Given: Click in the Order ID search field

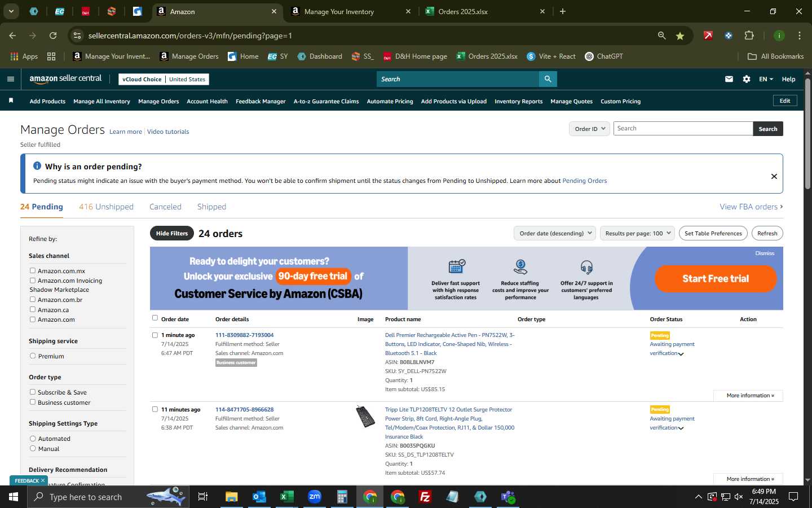Looking at the screenshot, I should pyautogui.click(x=683, y=129).
